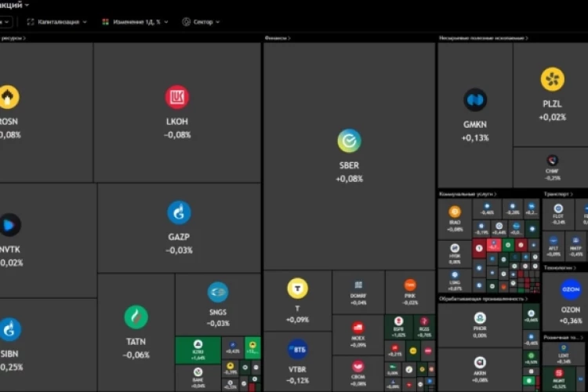Click the T-Bank yellow T logo
This screenshot has height=392, width=588.
tap(297, 289)
